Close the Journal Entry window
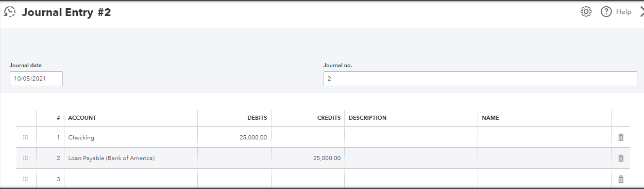This screenshot has height=189, width=644. click(641, 12)
